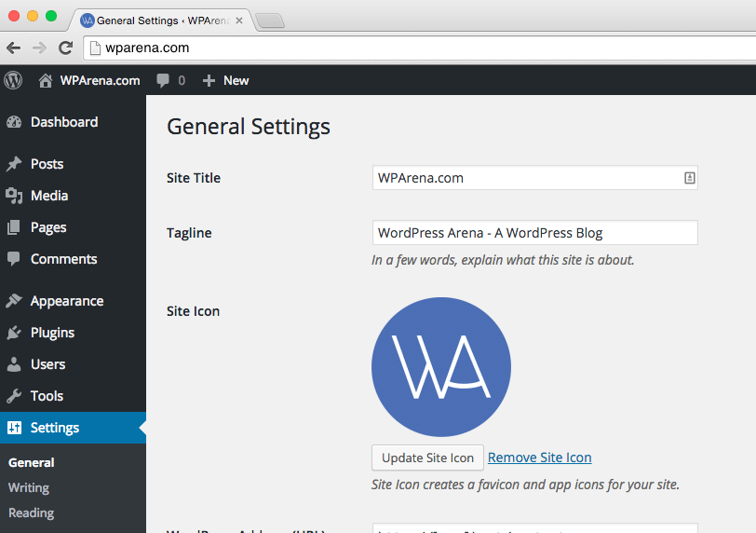
Task: Click inside the Site Title field
Action: [x=534, y=177]
